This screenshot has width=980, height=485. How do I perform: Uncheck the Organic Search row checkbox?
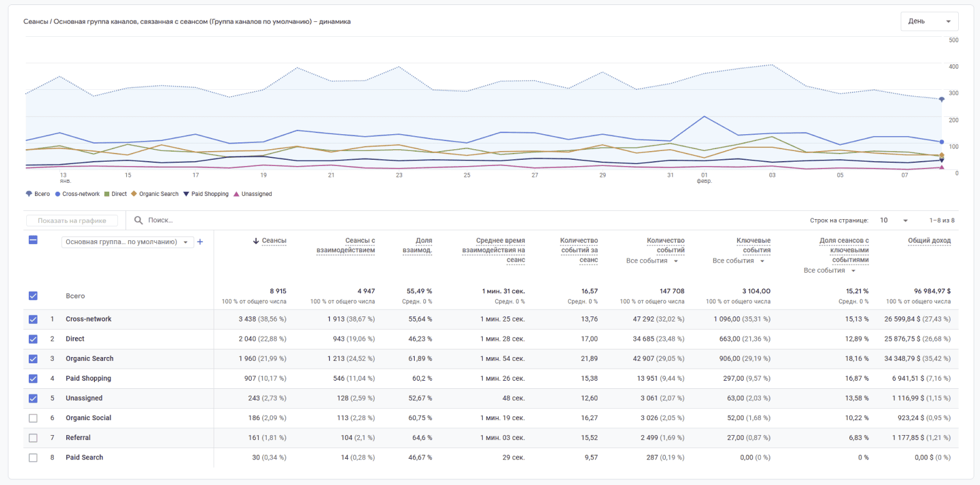(33, 359)
